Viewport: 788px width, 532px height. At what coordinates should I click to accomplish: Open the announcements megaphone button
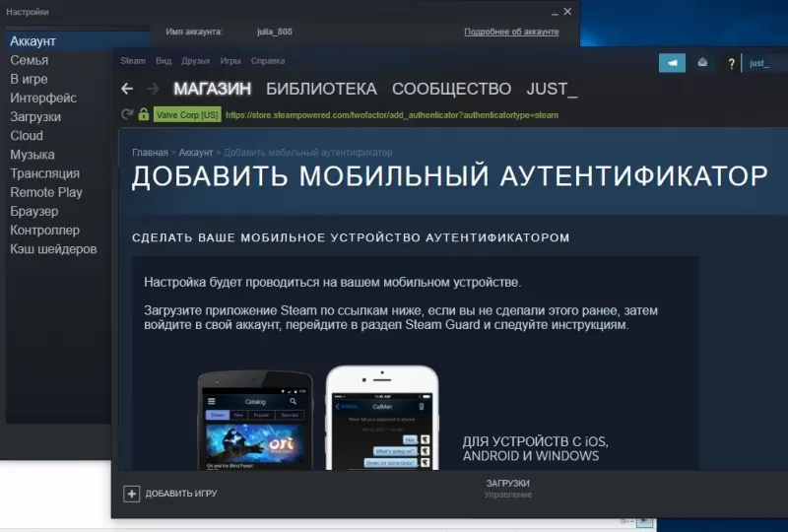(x=672, y=63)
